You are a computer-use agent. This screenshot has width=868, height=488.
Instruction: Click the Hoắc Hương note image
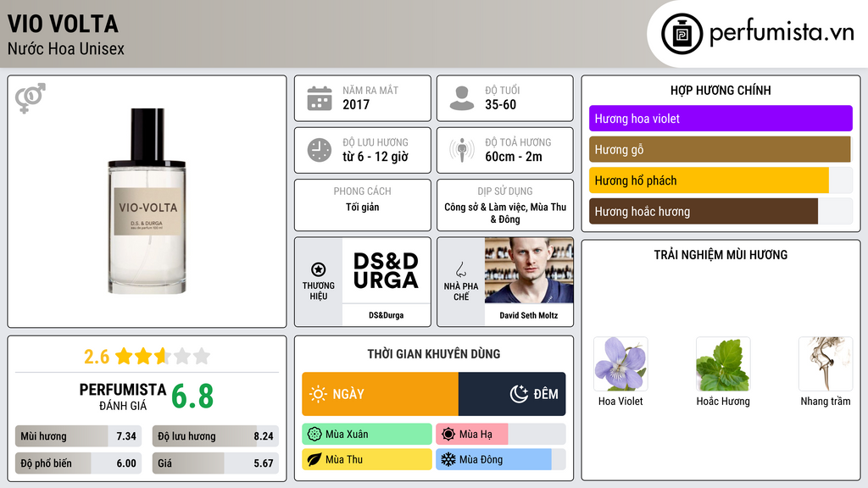(723, 364)
